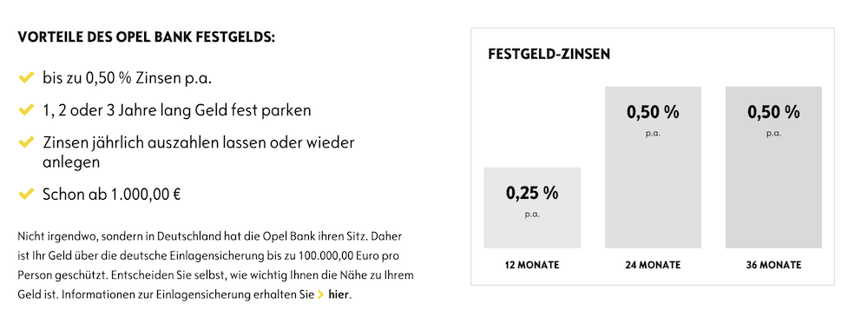Click the yellow chevron before the hier link
The width and height of the screenshot is (868, 330).
[x=320, y=294]
